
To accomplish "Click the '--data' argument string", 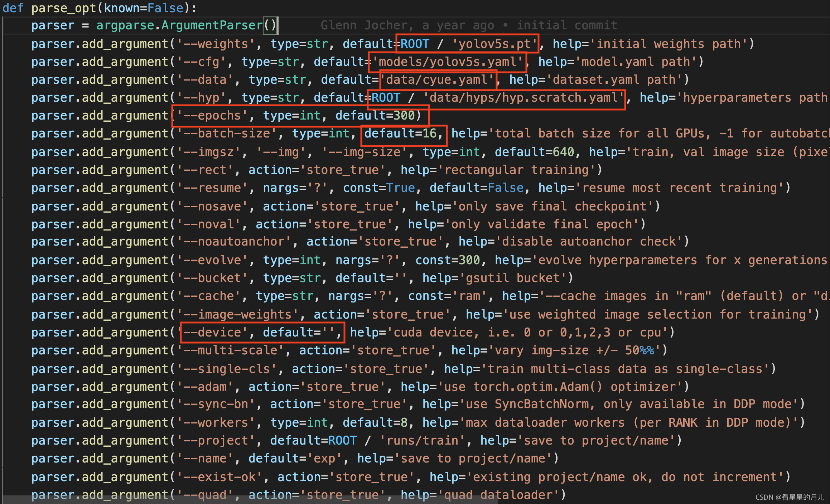I will click(205, 80).
